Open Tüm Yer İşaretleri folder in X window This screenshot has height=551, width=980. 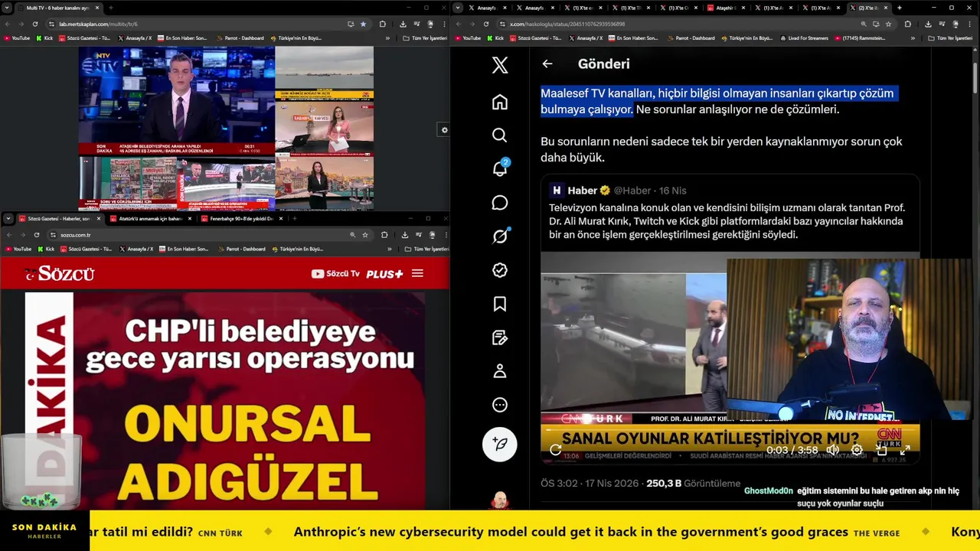(x=949, y=37)
